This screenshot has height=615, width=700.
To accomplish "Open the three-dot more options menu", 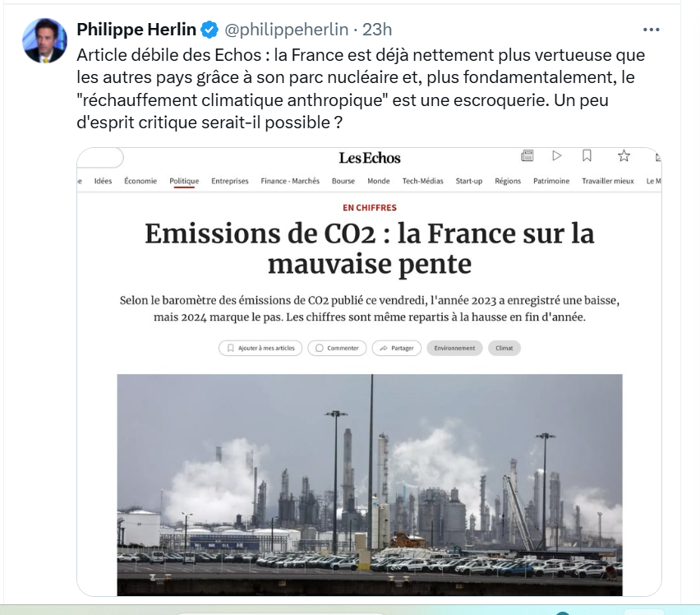I will point(651,30).
